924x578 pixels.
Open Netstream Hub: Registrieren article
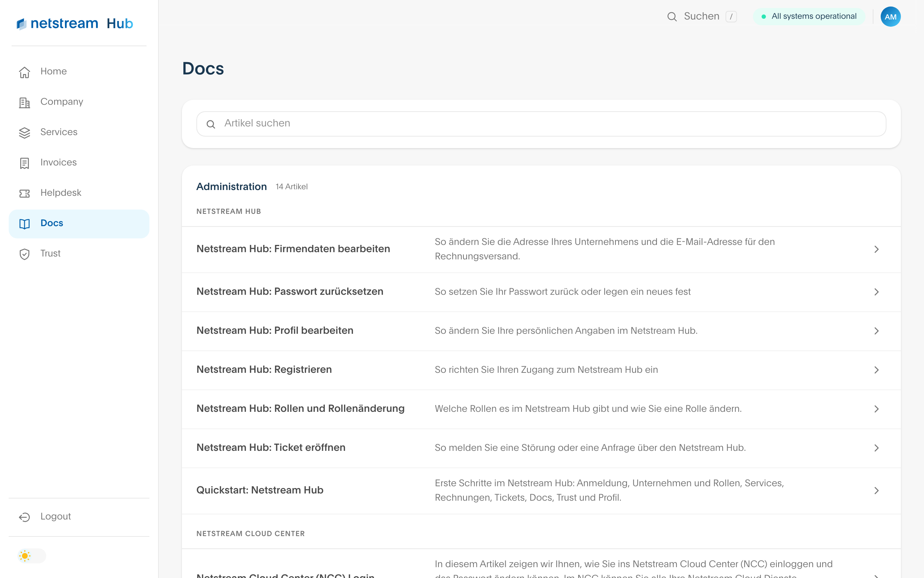point(541,370)
